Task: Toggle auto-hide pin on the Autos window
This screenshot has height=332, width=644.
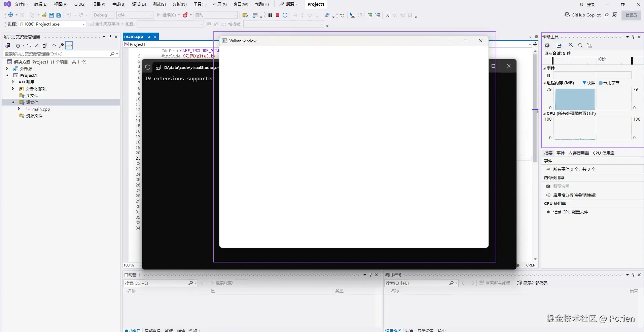Action: click(x=370, y=275)
